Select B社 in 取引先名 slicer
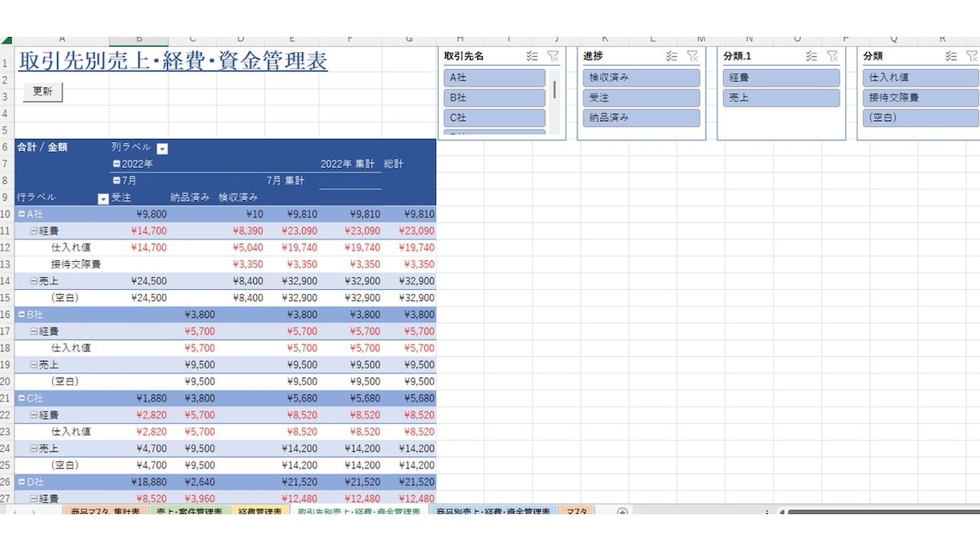Screen dimensions: 980x551 click(x=494, y=98)
